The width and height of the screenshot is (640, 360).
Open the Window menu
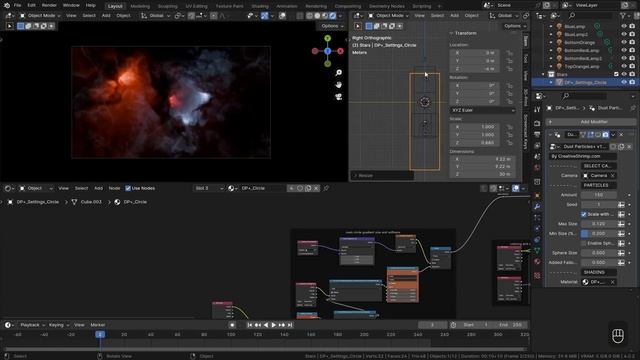[71, 5]
